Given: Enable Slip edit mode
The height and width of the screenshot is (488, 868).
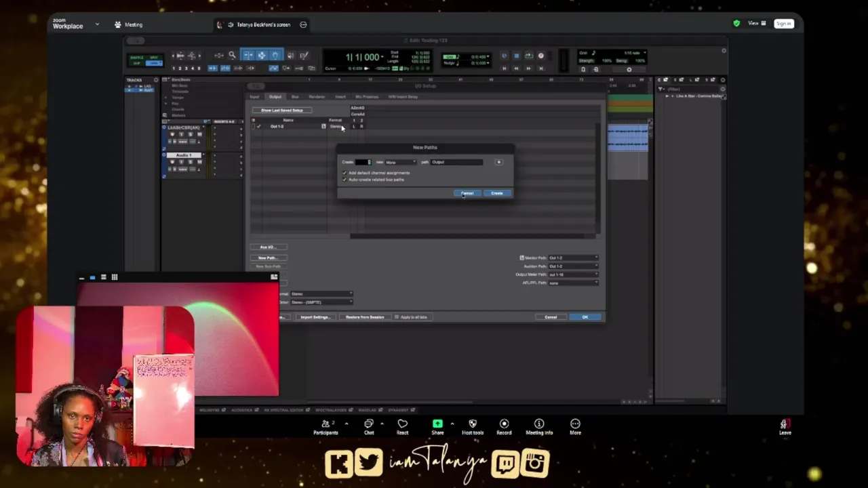Looking at the screenshot, I should click(136, 63).
